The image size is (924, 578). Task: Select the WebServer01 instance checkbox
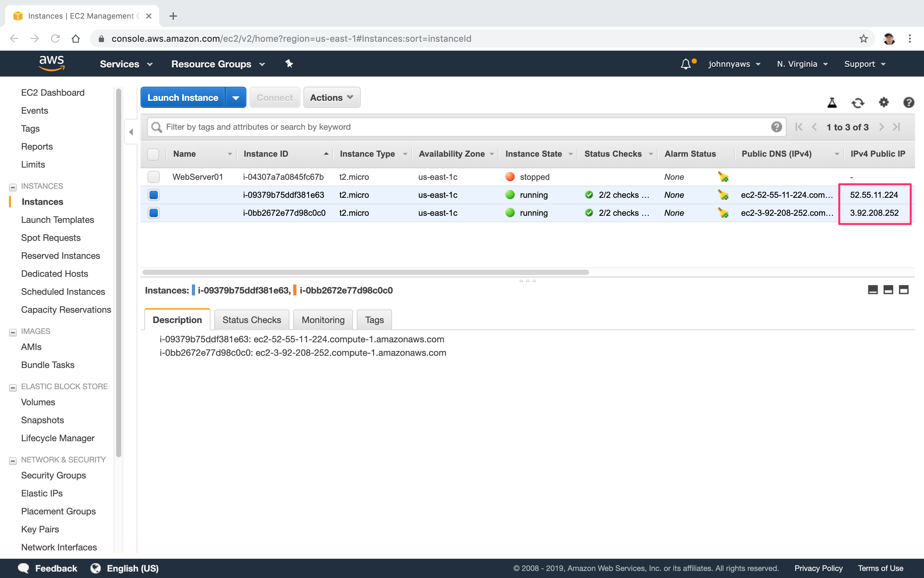coord(153,177)
